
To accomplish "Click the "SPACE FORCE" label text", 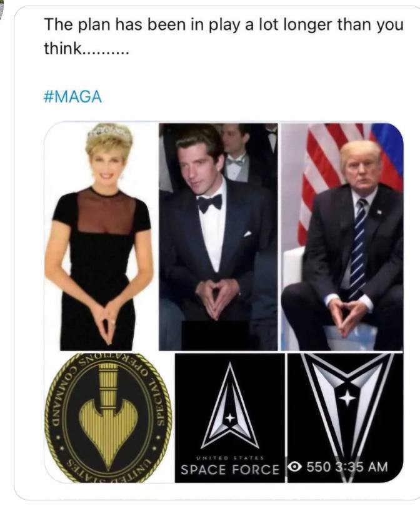I will pyautogui.click(x=229, y=469).
